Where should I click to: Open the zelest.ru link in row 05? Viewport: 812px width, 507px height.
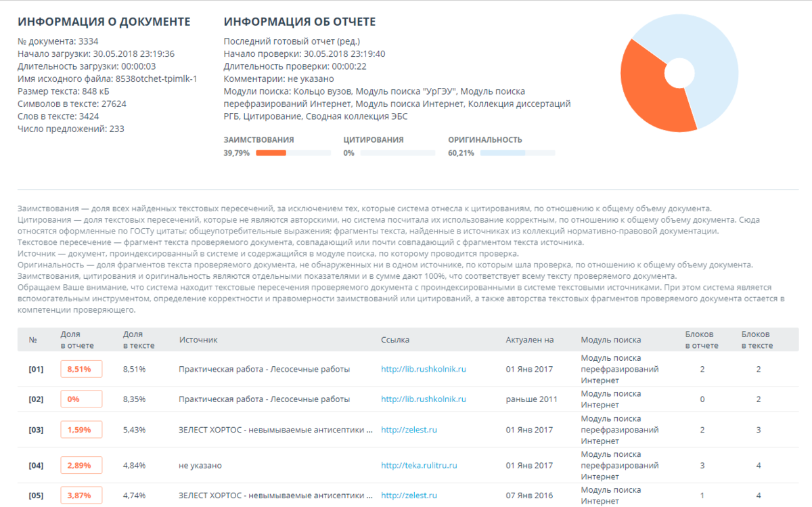[x=409, y=495]
